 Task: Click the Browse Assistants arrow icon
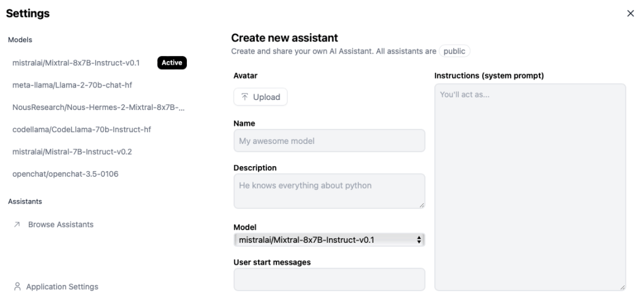pos(17,225)
